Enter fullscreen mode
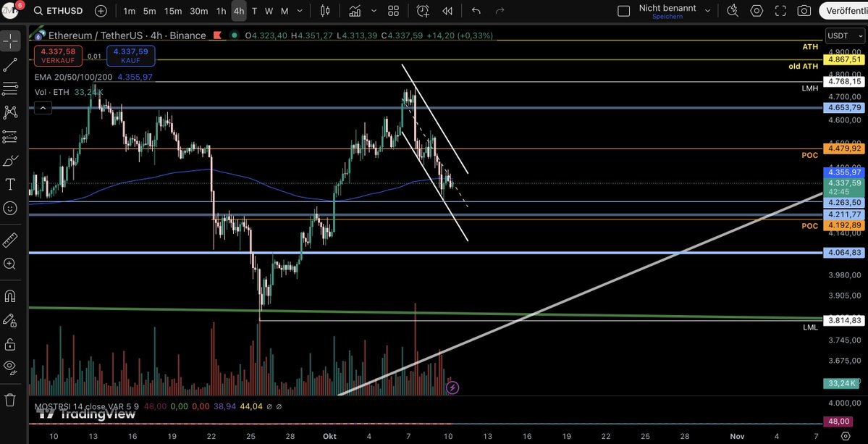Image resolution: width=868 pixels, height=444 pixels. 780,11
